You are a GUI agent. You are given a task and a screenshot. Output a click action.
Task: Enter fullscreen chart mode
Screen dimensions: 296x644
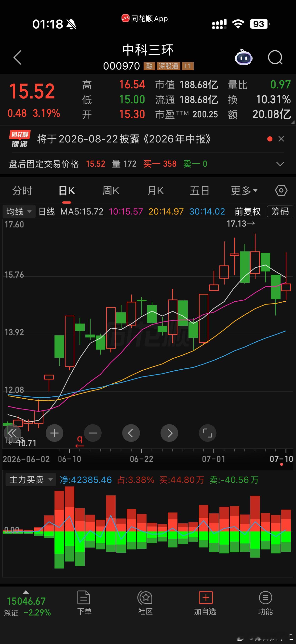tap(208, 433)
